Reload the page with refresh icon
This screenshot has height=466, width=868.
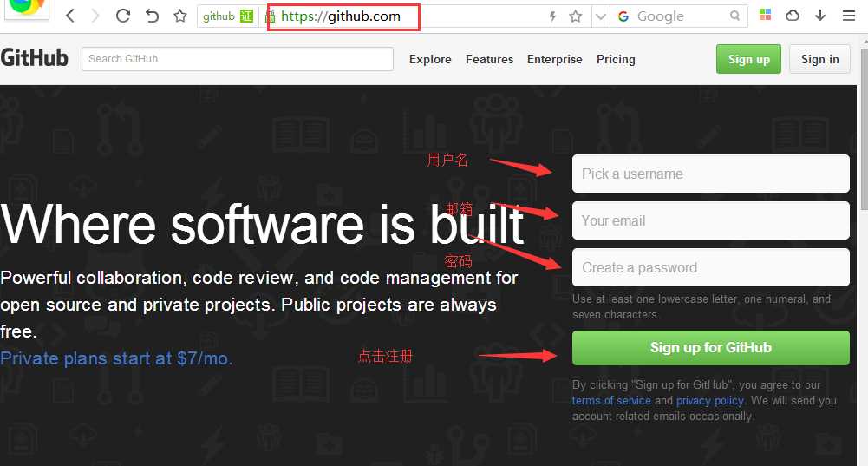click(123, 16)
